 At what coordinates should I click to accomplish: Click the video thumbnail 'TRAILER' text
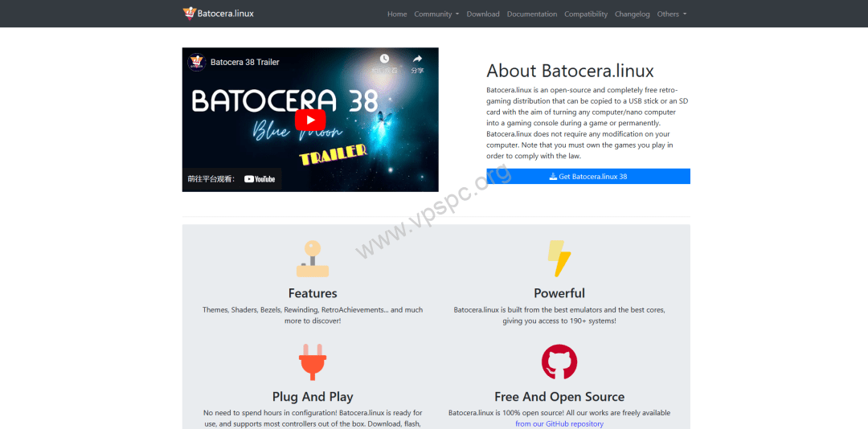333,155
